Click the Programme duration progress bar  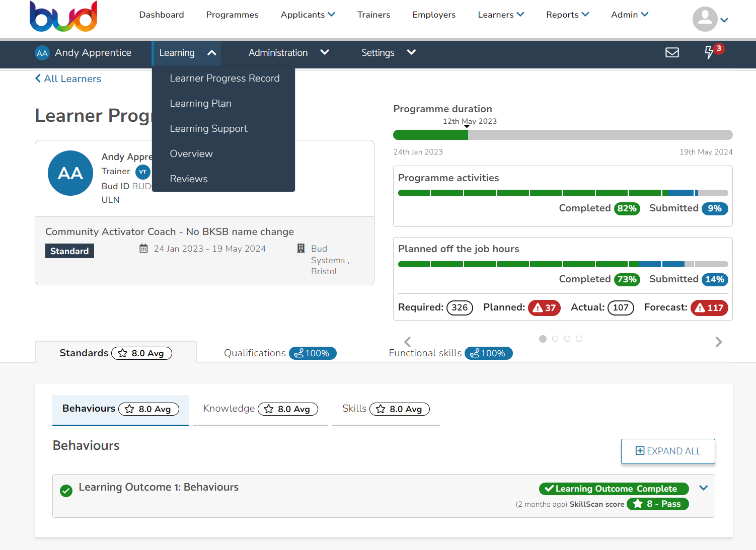click(563, 135)
